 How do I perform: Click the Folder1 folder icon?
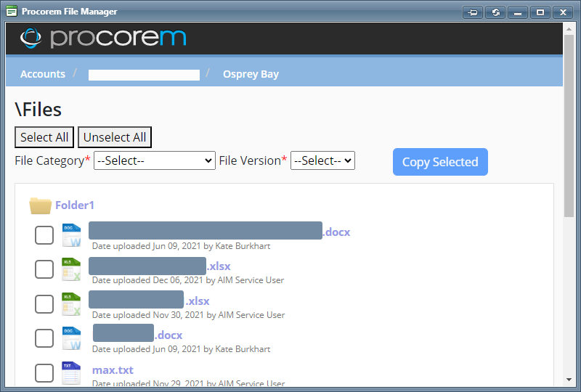pyautogui.click(x=41, y=205)
